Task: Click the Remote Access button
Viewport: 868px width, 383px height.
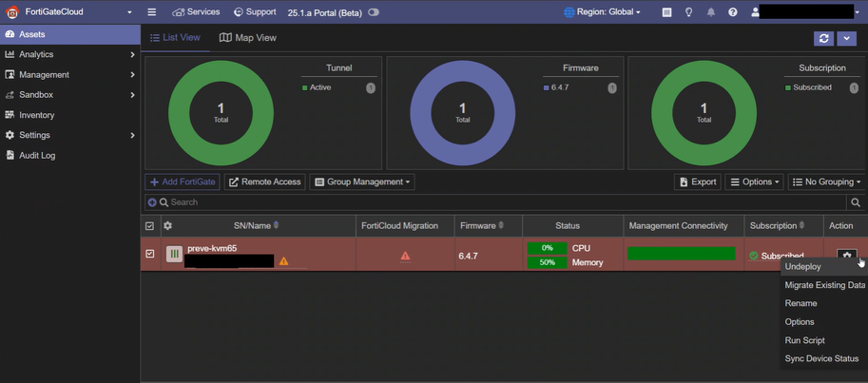Action: (x=264, y=182)
